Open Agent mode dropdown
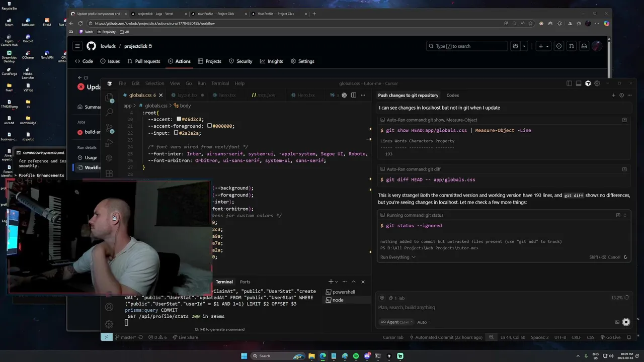 pos(397,322)
